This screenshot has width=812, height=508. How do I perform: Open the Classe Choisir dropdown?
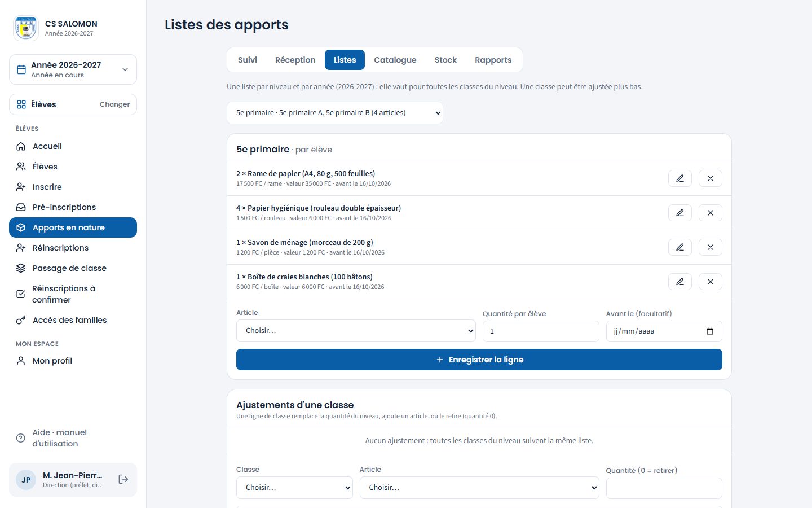coord(294,488)
